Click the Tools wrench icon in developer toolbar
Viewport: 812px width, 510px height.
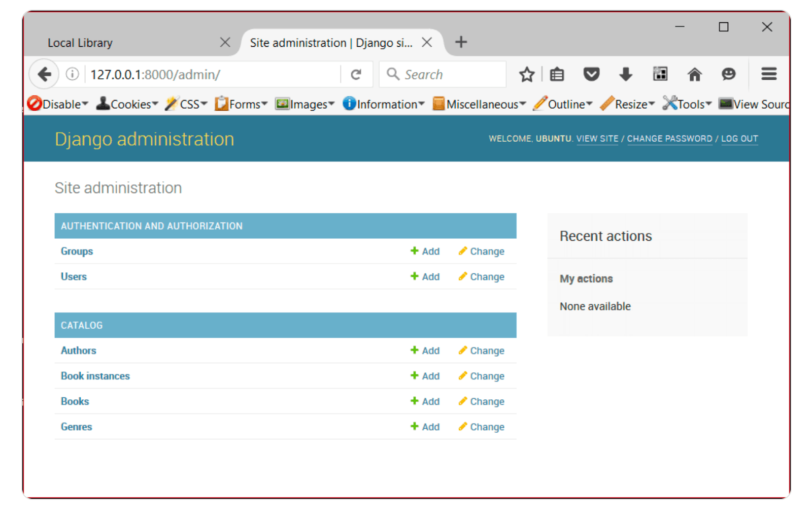coord(669,104)
